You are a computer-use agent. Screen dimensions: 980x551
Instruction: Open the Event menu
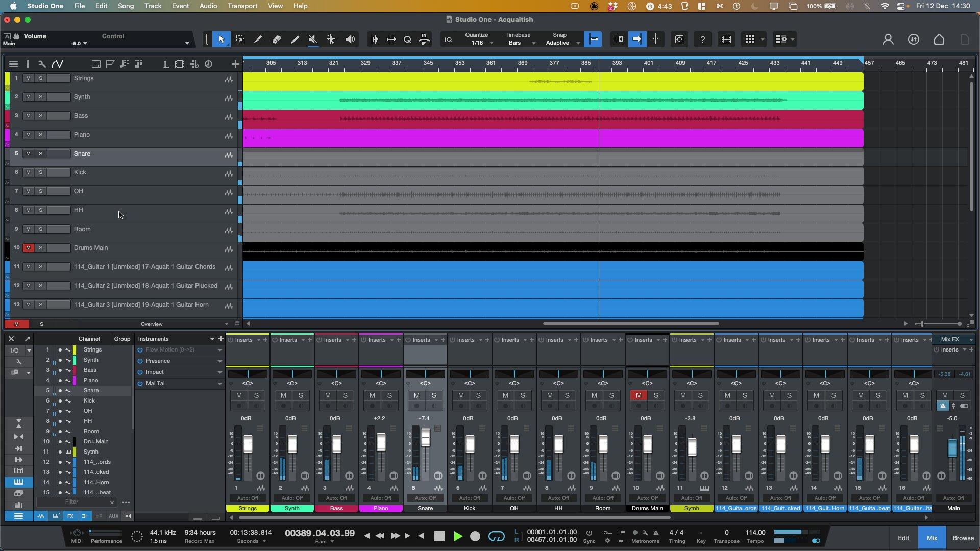(180, 6)
